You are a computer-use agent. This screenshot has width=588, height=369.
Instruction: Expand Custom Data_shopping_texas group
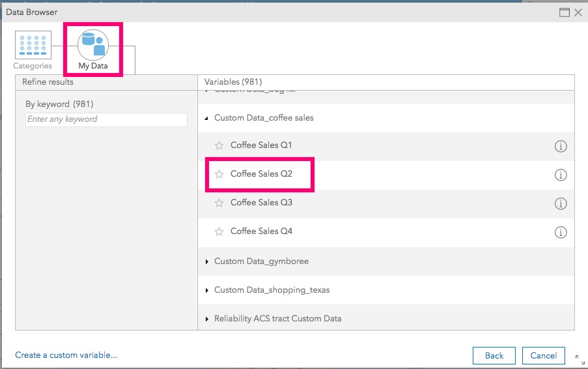tap(207, 290)
